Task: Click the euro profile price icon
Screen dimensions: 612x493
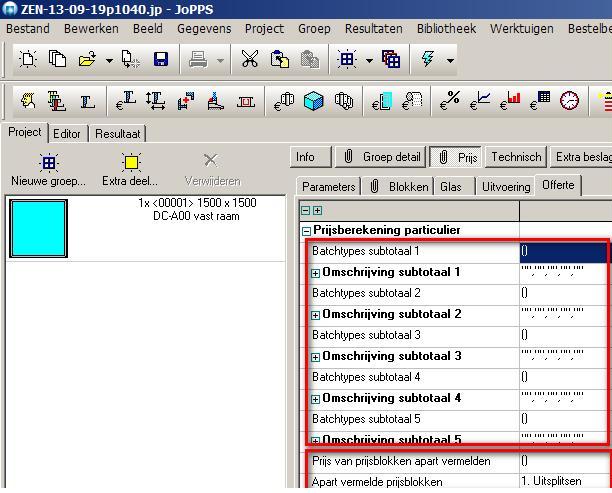Action: click(x=126, y=101)
